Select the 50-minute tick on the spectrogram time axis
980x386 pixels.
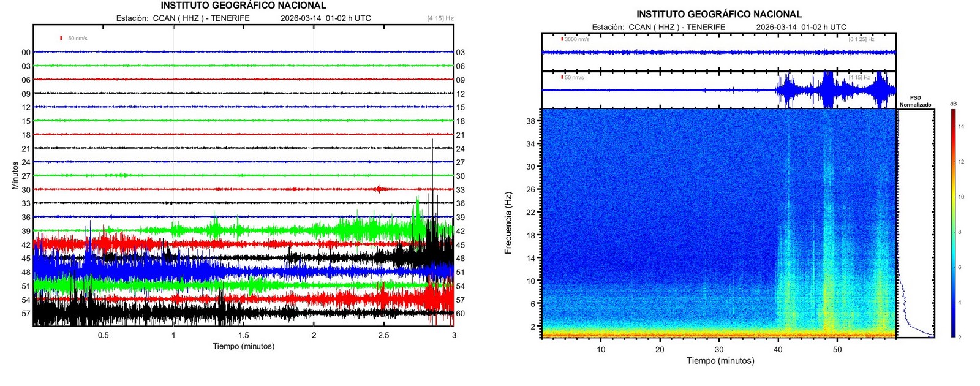pyautogui.click(x=837, y=349)
